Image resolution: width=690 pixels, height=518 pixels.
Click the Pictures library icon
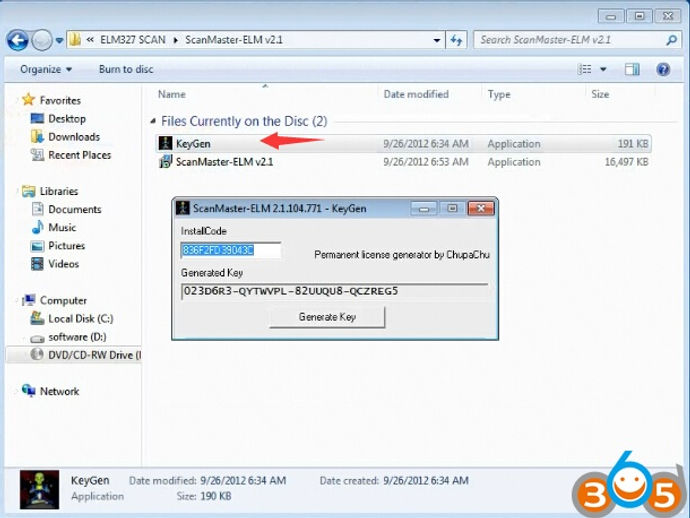tap(37, 246)
